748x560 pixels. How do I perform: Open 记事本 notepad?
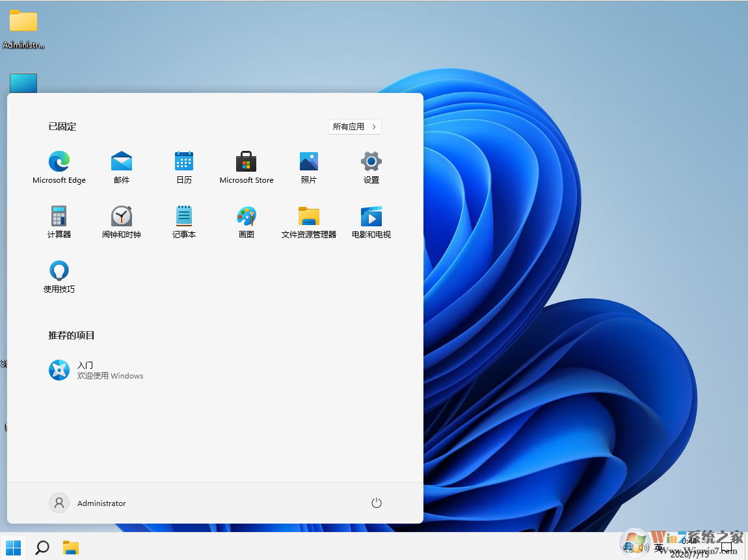(x=184, y=221)
